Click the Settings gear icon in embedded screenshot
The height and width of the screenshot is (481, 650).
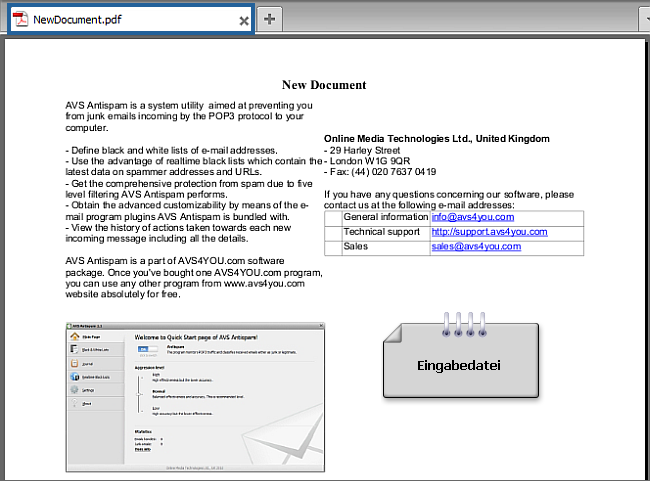(75, 390)
